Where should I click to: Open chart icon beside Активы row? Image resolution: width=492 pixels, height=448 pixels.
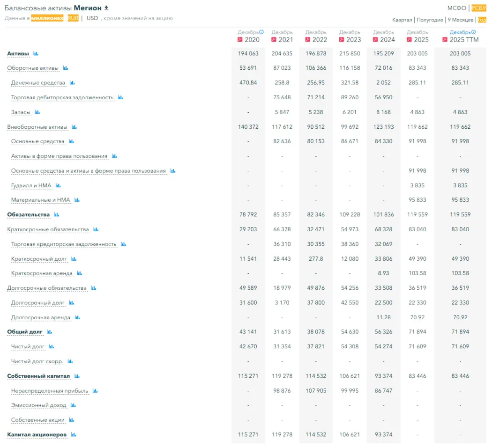[36, 54]
